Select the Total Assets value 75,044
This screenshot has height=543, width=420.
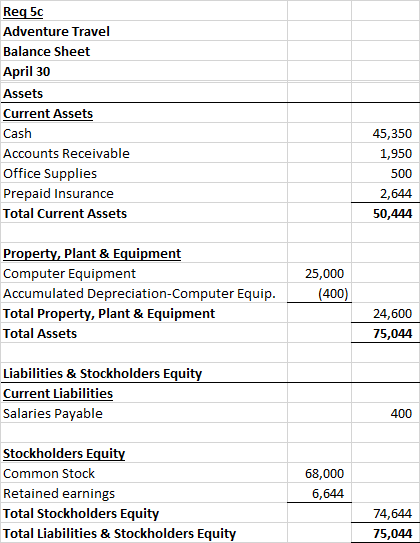click(x=393, y=333)
